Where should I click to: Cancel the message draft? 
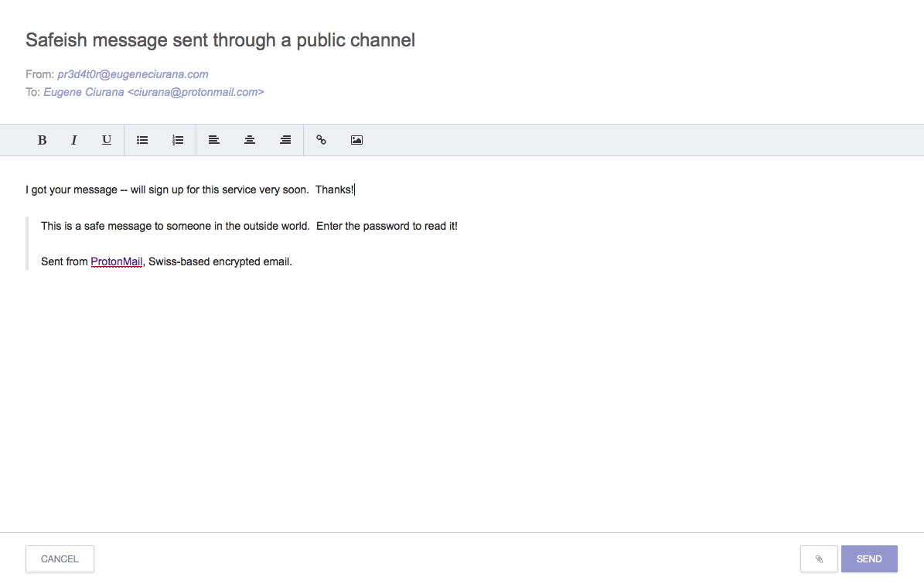click(x=60, y=558)
